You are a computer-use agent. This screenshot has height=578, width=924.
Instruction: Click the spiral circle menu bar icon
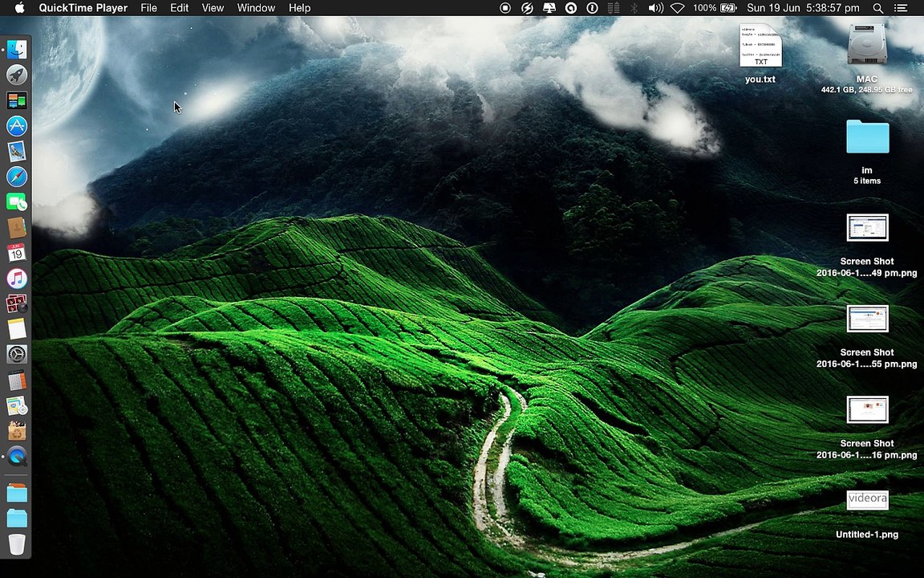pos(570,8)
